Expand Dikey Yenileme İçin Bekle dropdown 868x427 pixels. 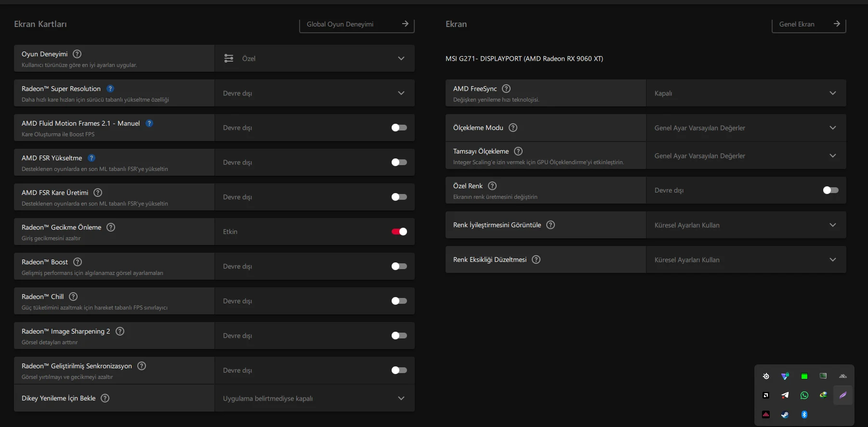tap(315, 398)
